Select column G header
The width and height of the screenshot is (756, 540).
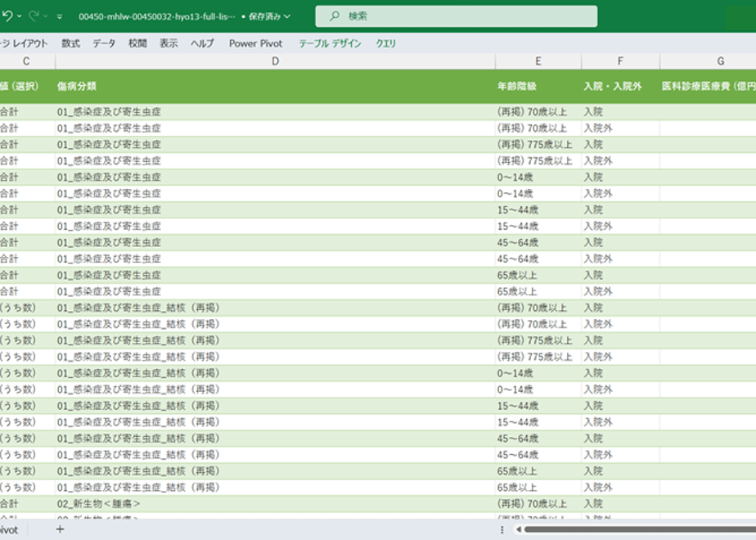[x=708, y=61]
